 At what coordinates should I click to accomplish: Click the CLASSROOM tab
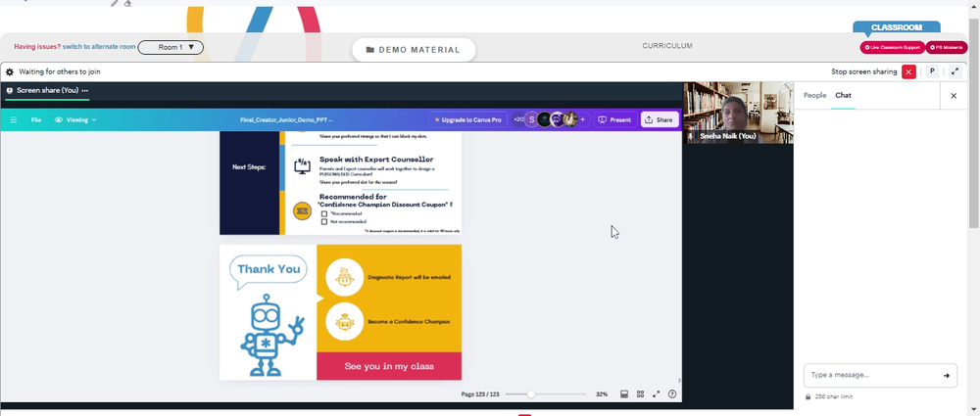[x=897, y=27]
